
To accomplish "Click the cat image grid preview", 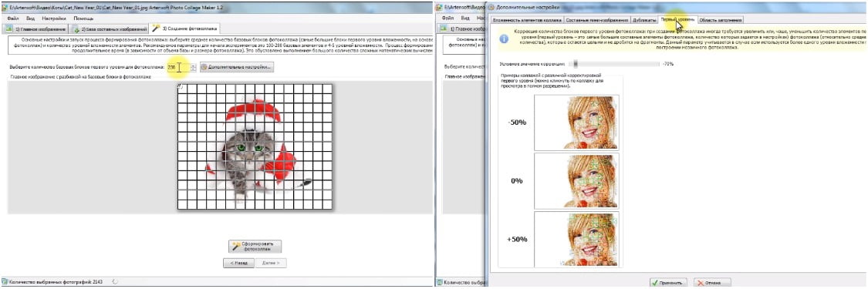I will (255, 146).
